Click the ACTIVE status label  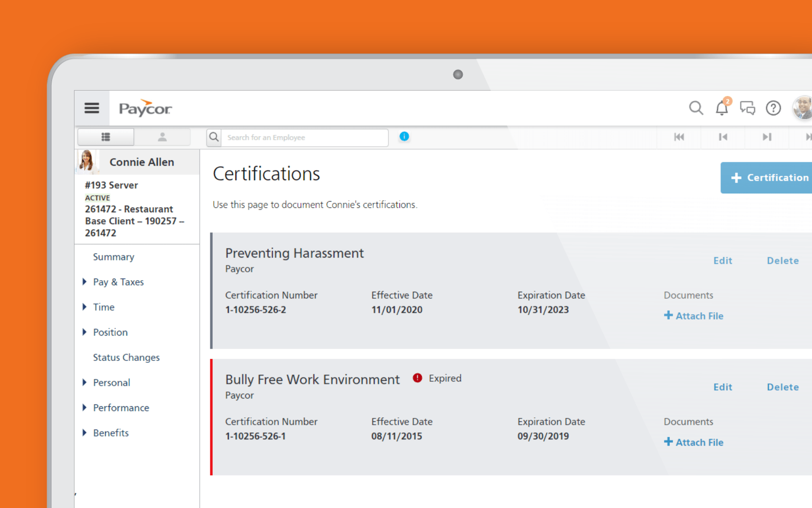coord(97,198)
